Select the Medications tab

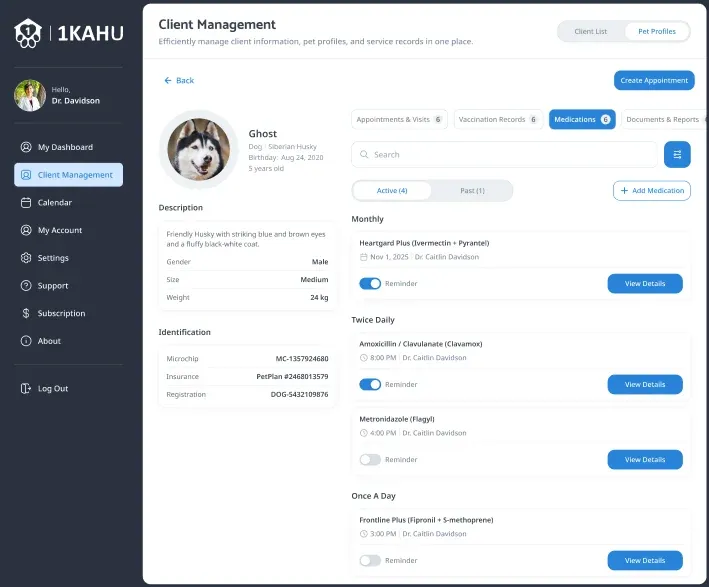(x=582, y=119)
